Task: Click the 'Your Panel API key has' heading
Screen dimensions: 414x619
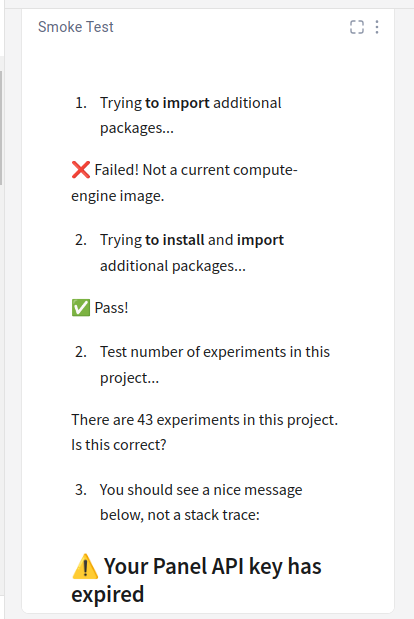Action: click(213, 566)
